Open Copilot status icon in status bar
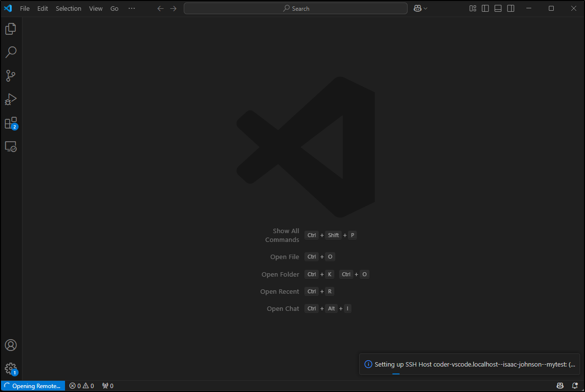Image resolution: width=585 pixels, height=392 pixels. pos(560,386)
